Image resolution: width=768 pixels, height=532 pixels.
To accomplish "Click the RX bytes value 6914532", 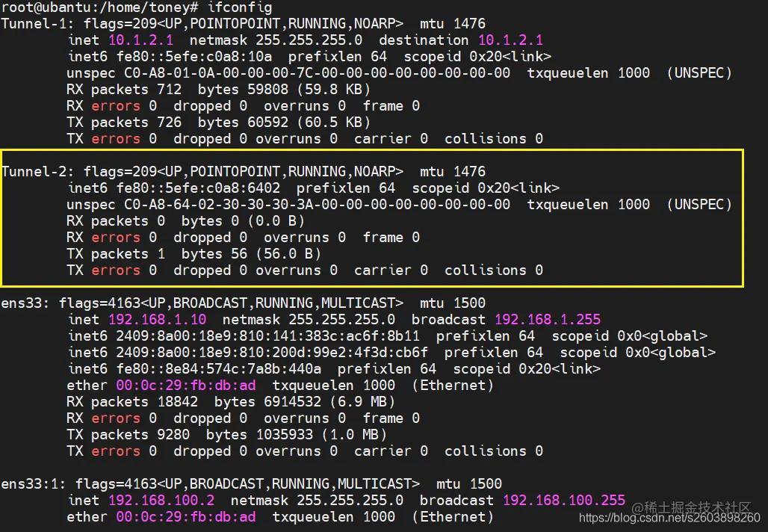I will coord(292,402).
